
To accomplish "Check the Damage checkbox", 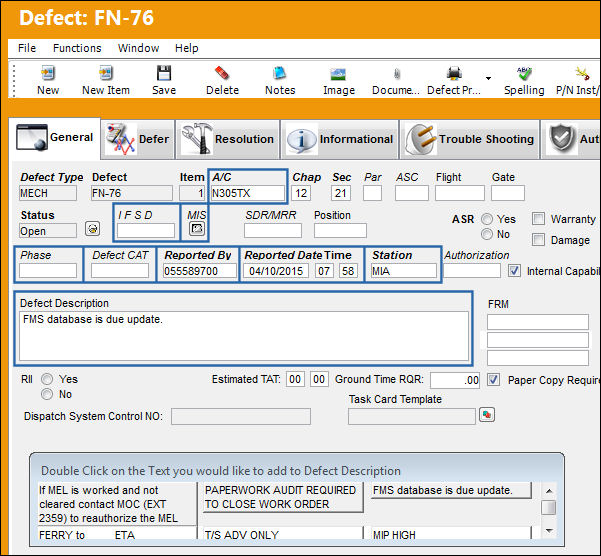I will 539,240.
